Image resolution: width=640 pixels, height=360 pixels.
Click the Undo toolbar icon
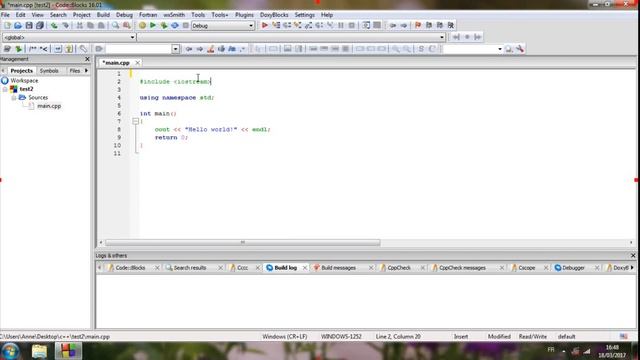point(54,25)
